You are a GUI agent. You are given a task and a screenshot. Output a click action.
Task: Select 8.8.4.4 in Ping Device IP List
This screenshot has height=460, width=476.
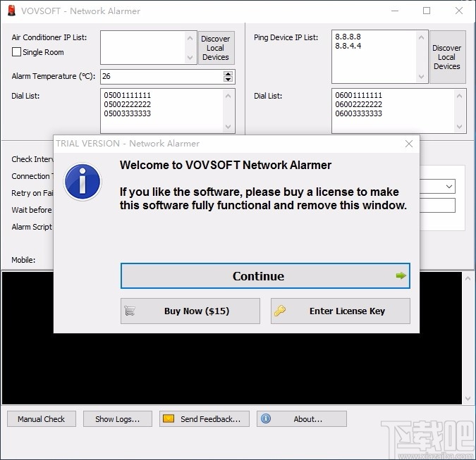point(348,46)
